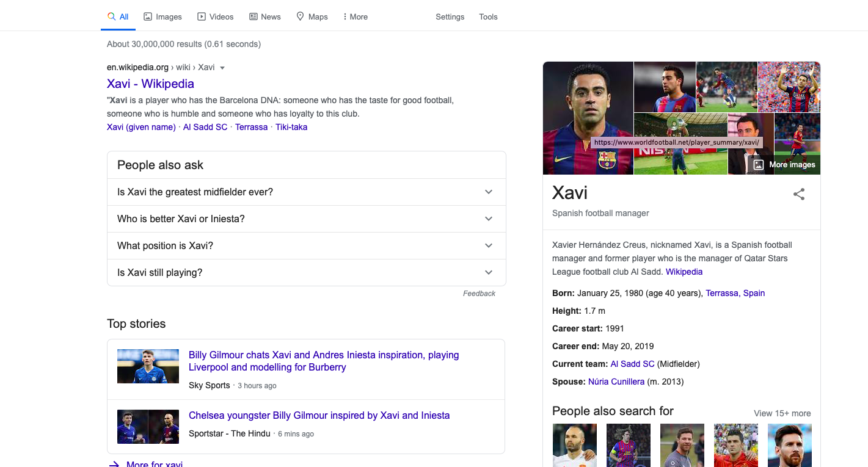Open large Xavi portrait photo in panel
The width and height of the screenshot is (868, 467).
click(x=588, y=118)
